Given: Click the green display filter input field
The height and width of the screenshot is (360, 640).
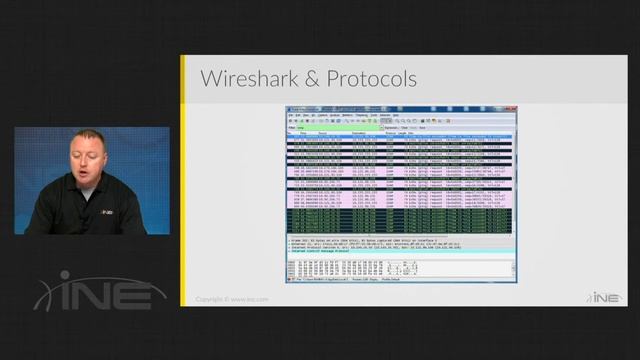Looking at the screenshot, I should click(338, 128).
